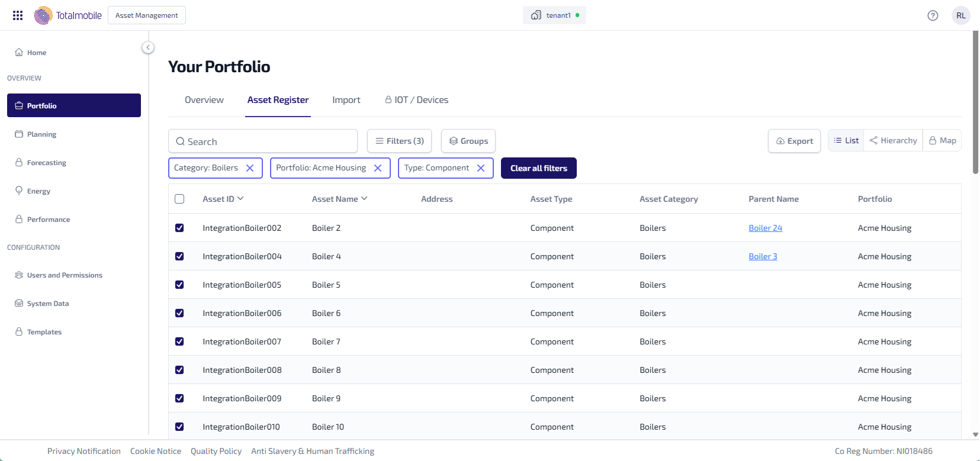Click into the Search input field

pos(263,141)
